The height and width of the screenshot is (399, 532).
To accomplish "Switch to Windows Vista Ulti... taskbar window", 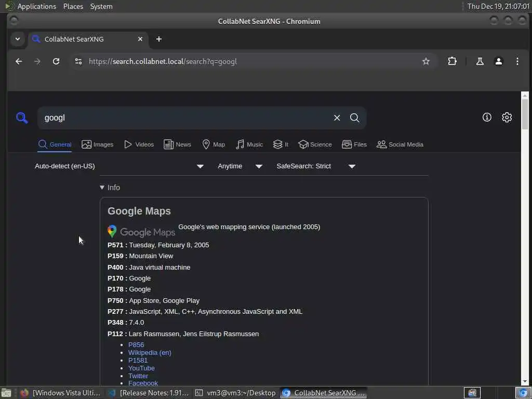I will click(x=60, y=393).
